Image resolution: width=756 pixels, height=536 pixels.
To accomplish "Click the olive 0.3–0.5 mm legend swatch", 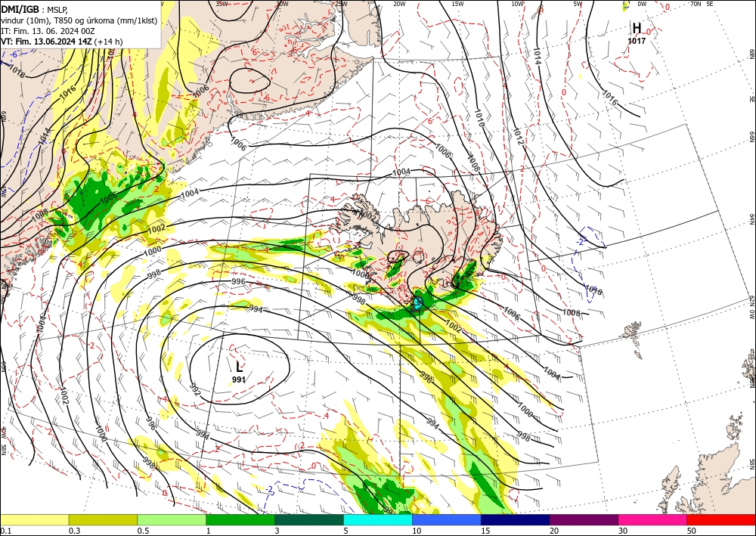I will [103, 519].
